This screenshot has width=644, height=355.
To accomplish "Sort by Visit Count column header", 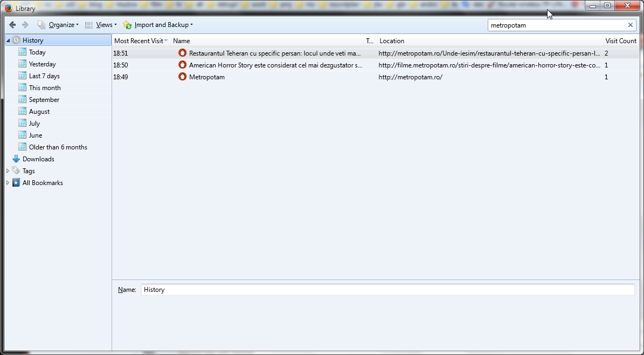I will pos(621,40).
